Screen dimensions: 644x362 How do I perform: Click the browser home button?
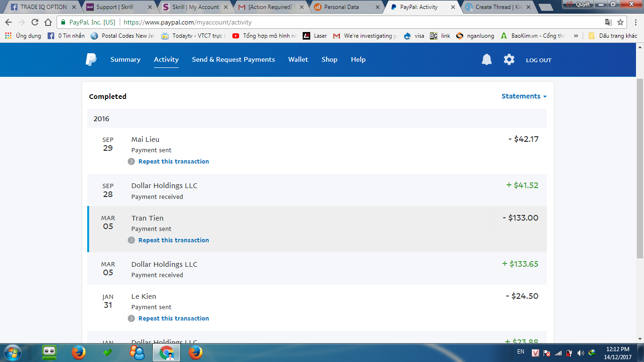click(x=48, y=22)
